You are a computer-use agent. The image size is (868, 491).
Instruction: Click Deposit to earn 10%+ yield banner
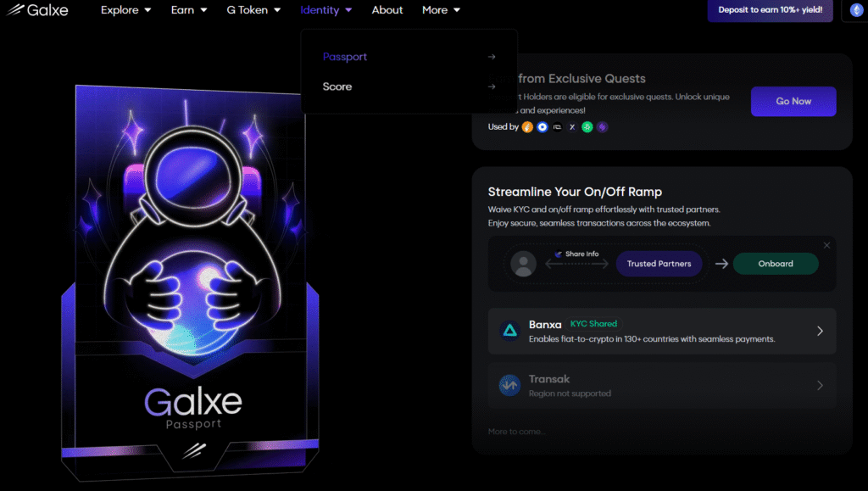pos(770,10)
